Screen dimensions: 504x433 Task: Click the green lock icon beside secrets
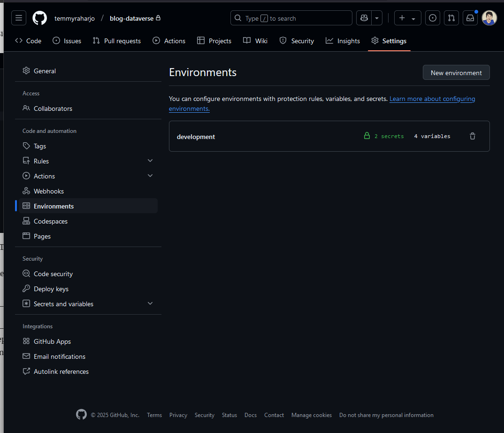pos(367,136)
